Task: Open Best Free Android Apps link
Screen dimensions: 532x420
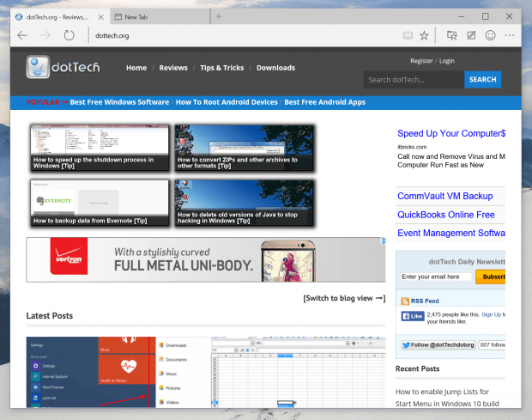Action: point(324,102)
